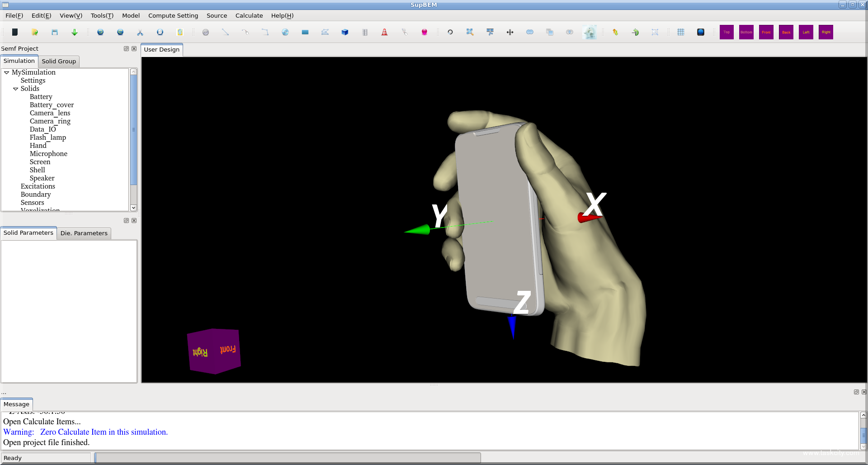This screenshot has width=868, height=465.
Task: Click the traffic cone toolbar icon
Action: click(x=384, y=32)
